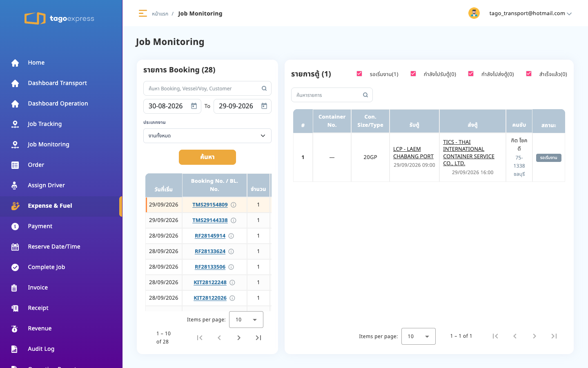588x368 pixels.
Task: Uncheck the กำลังไปรับตู้(0) checkbox
Action: coord(413,74)
